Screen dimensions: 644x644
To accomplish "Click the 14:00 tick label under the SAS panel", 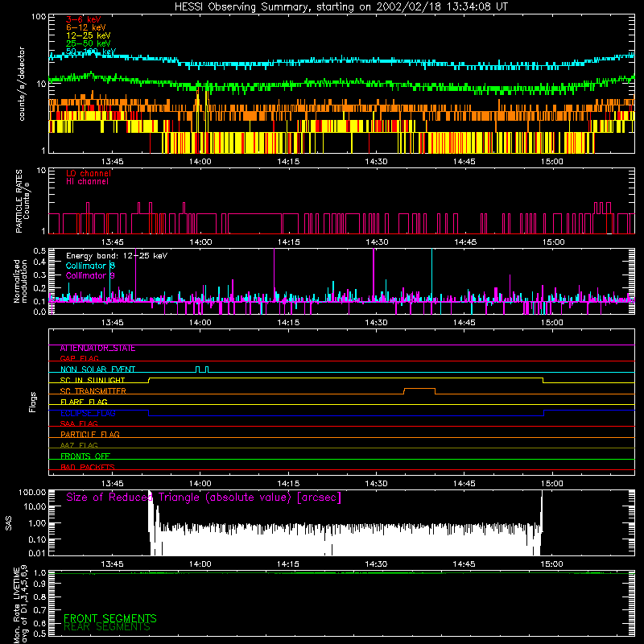I will point(200,564).
